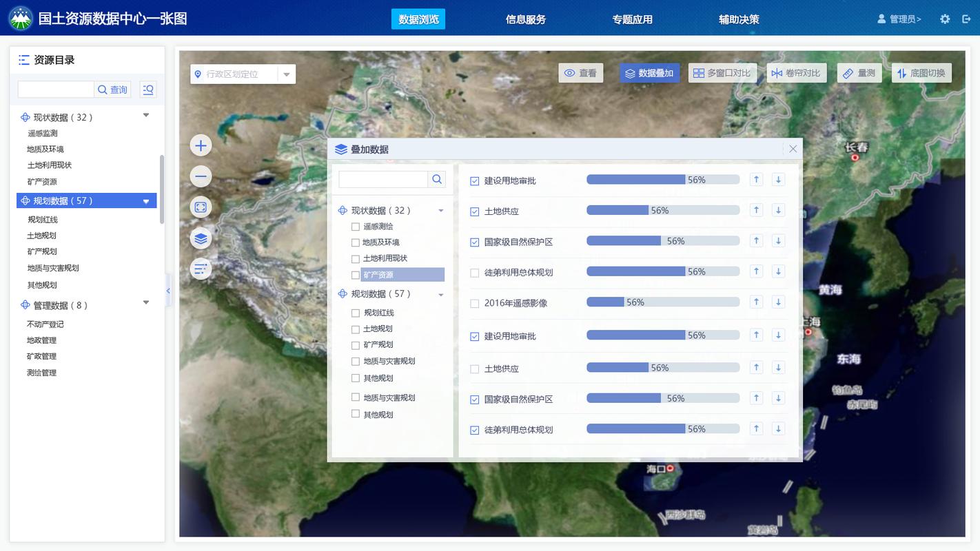Check the 2016年遥感影像 layer checkbox
Viewport: 980px width, 551px height.
[x=474, y=304]
